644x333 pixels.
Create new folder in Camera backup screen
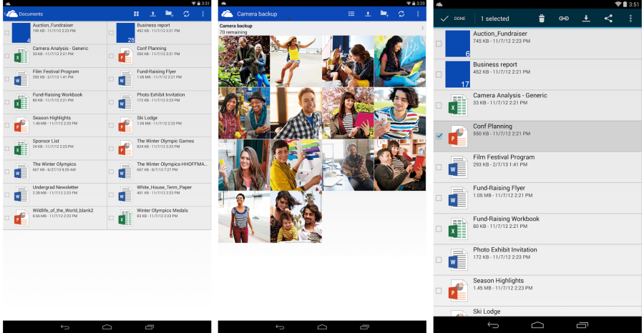tap(384, 14)
